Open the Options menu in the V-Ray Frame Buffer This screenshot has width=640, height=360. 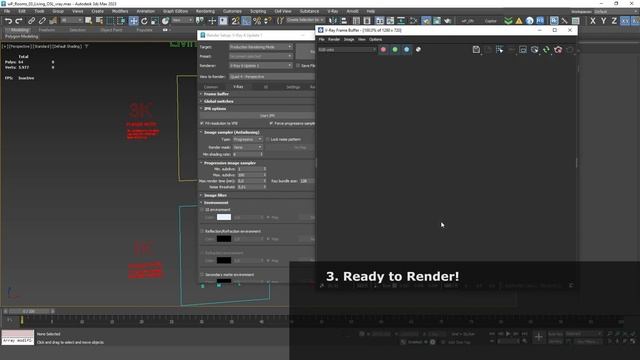[x=376, y=40]
